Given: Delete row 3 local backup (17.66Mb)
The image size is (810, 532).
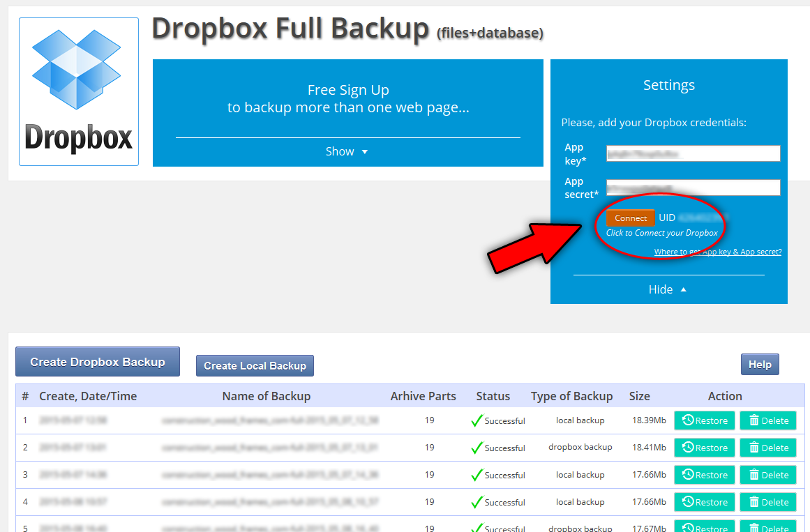Looking at the screenshot, I should 768,475.
